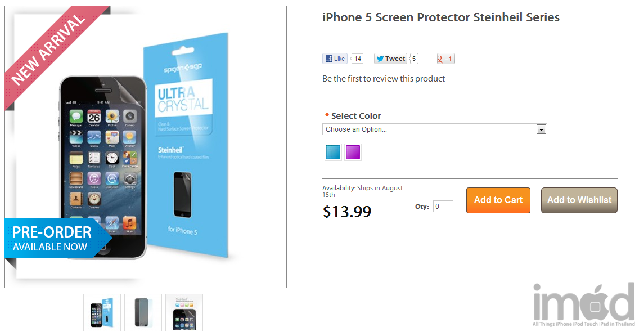Click the Facebook like count bubble
The width and height of the screenshot is (644, 336).
click(358, 59)
